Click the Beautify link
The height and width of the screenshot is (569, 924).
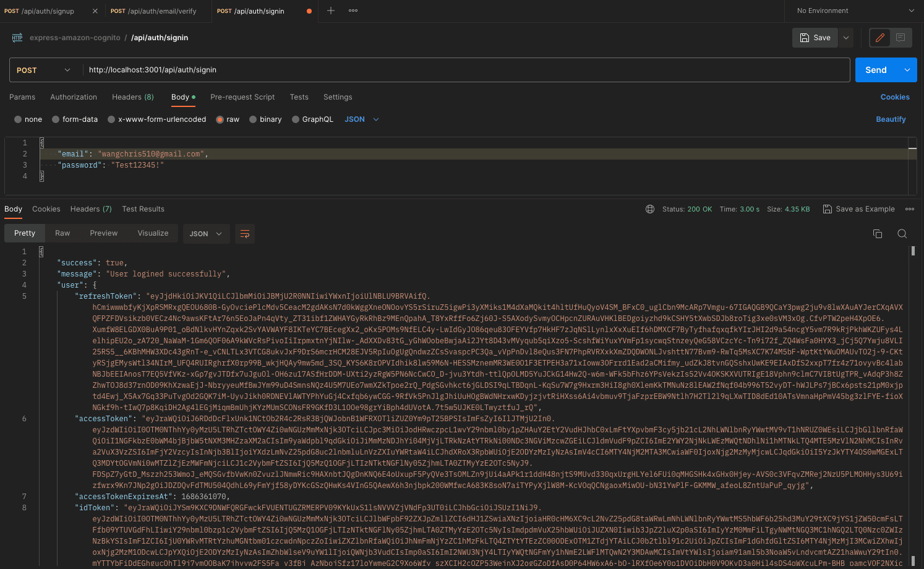891,119
